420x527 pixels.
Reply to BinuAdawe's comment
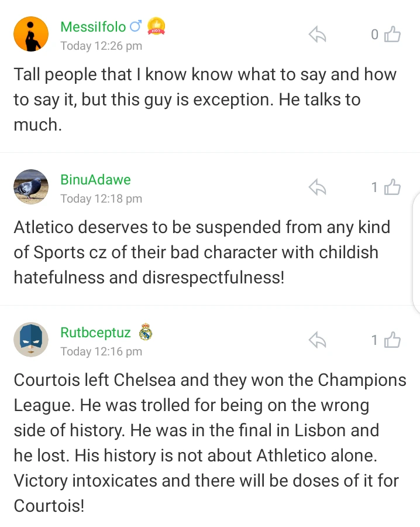click(x=317, y=187)
